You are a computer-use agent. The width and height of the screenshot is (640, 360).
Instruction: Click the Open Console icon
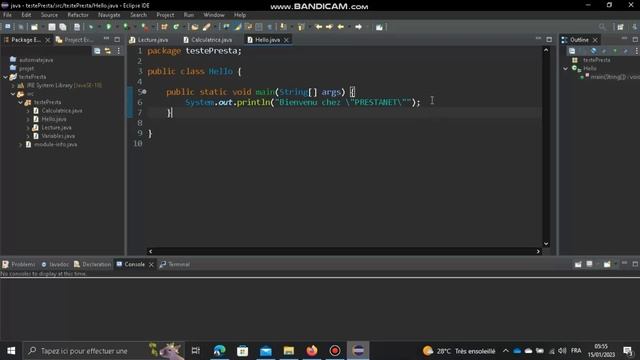[607, 264]
